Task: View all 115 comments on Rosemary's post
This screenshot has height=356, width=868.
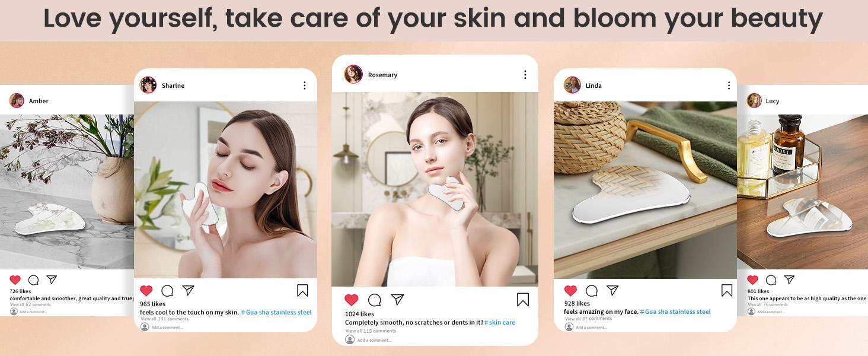Action: coord(371,331)
